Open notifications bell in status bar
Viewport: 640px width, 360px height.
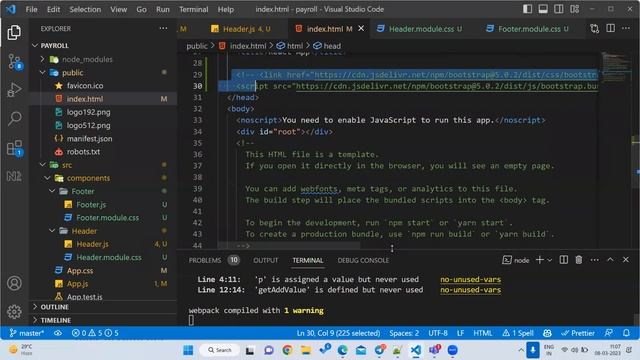627,333
